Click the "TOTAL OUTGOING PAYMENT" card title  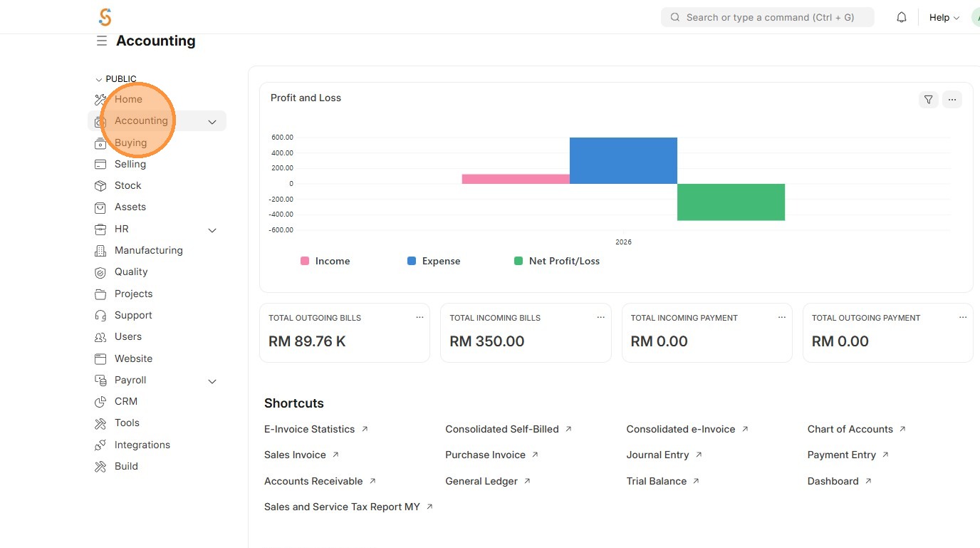coord(866,318)
